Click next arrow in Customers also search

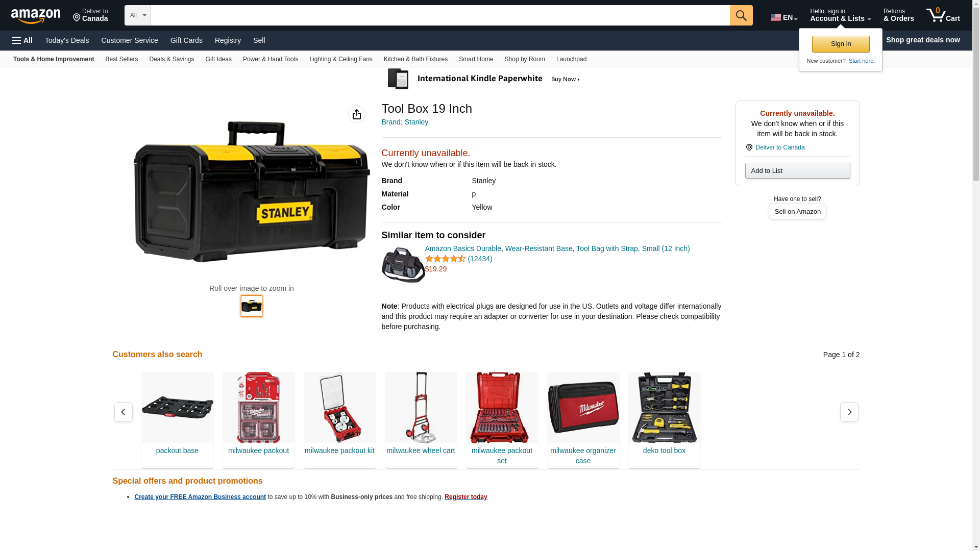tap(849, 412)
